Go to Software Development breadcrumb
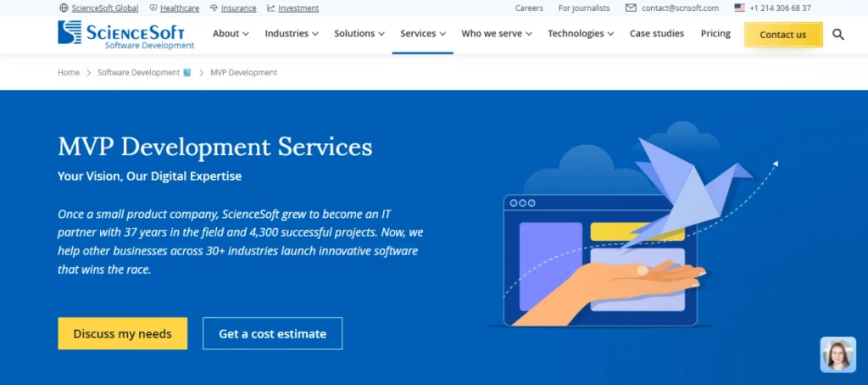868x385 pixels. pos(138,73)
